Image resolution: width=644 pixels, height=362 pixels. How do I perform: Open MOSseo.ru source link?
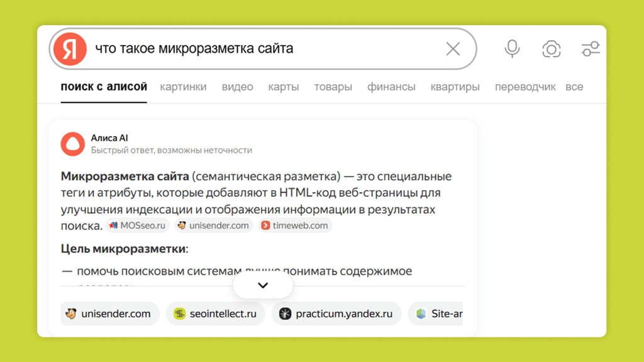coord(138,226)
